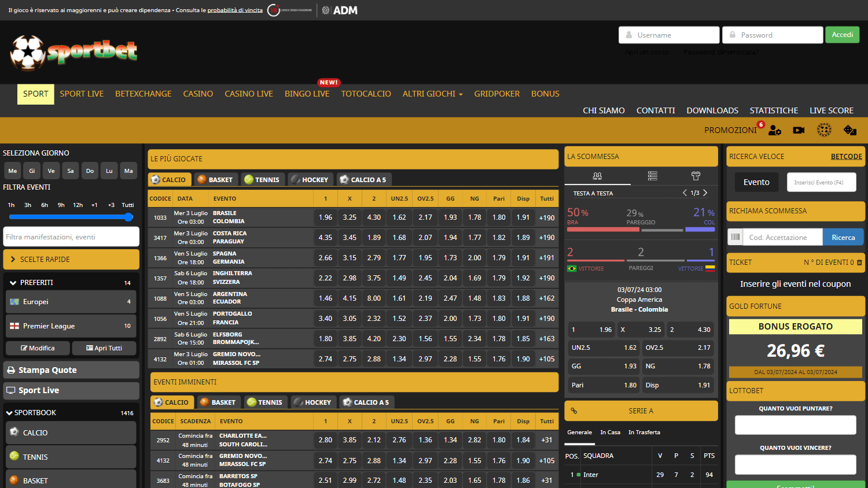Screen dimensions: 868x488
Task: Open Casino main menu item
Action: (x=198, y=94)
